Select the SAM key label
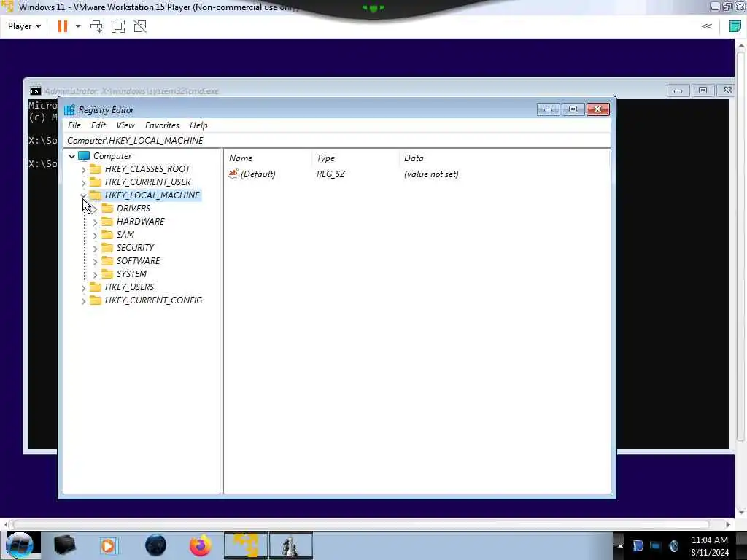 (125, 234)
